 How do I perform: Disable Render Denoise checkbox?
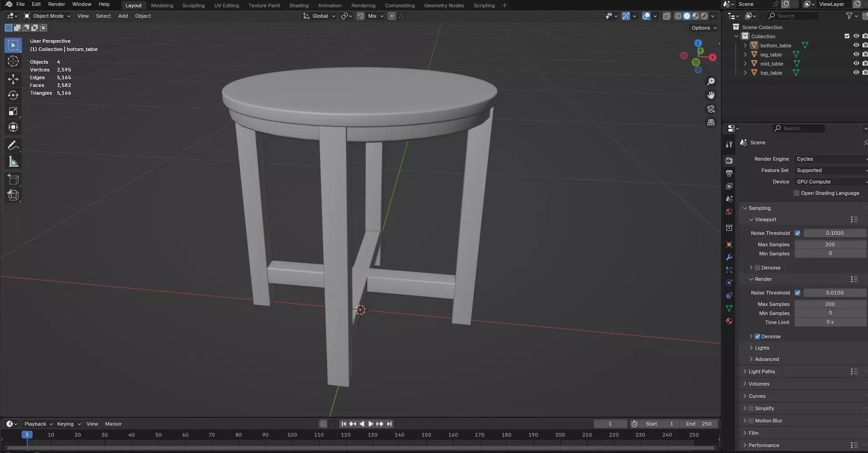(757, 336)
